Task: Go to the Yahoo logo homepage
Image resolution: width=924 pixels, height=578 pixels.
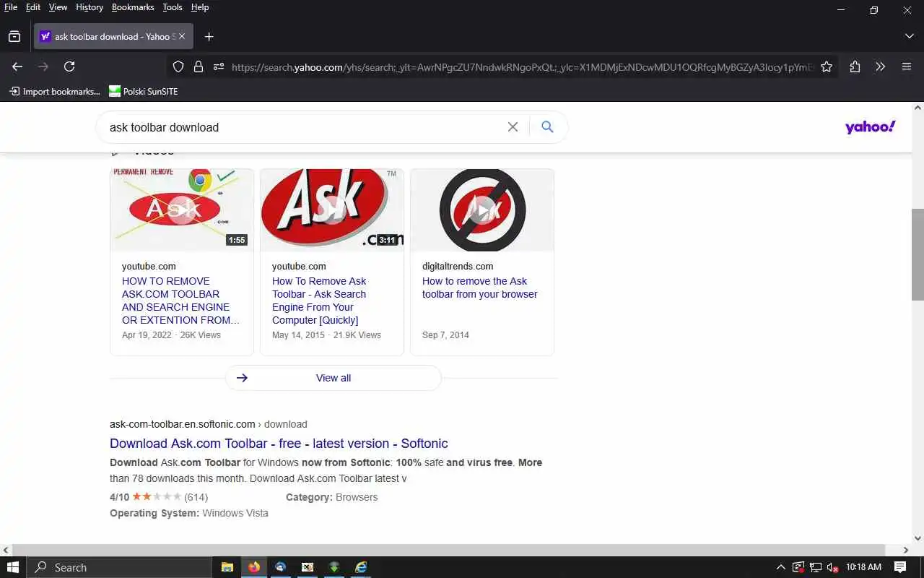Action: tap(871, 127)
